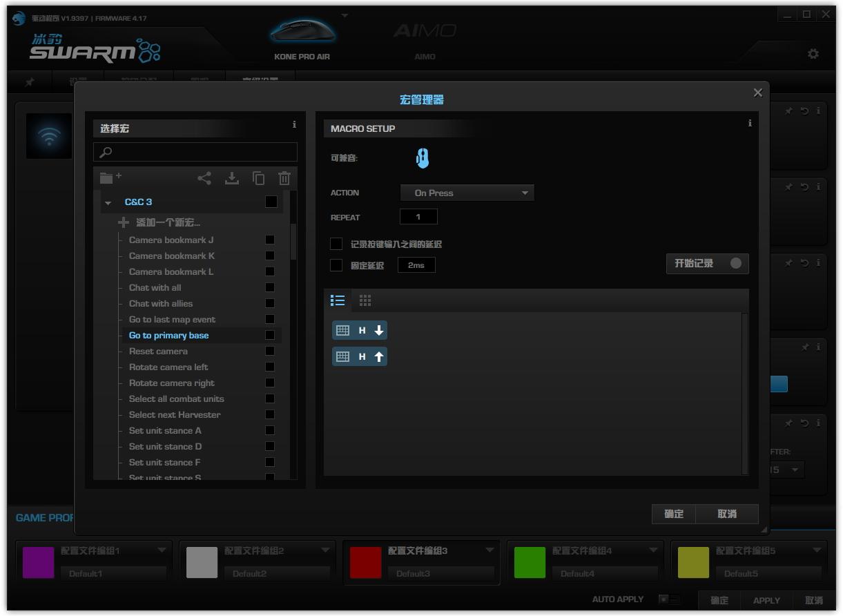This screenshot has height=616, width=843.
Task: Collapse the C&C 3 macro folder
Action: 108,203
